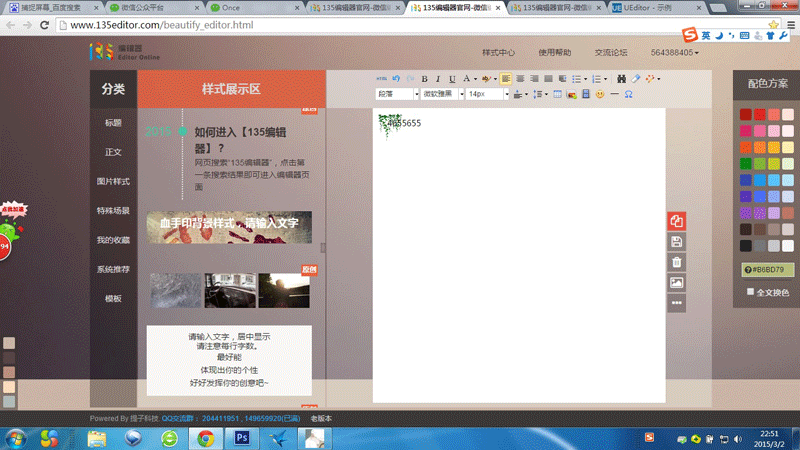Image resolution: width=800 pixels, height=450 pixels.
Task: Switch to HTML source view
Action: tap(381, 79)
